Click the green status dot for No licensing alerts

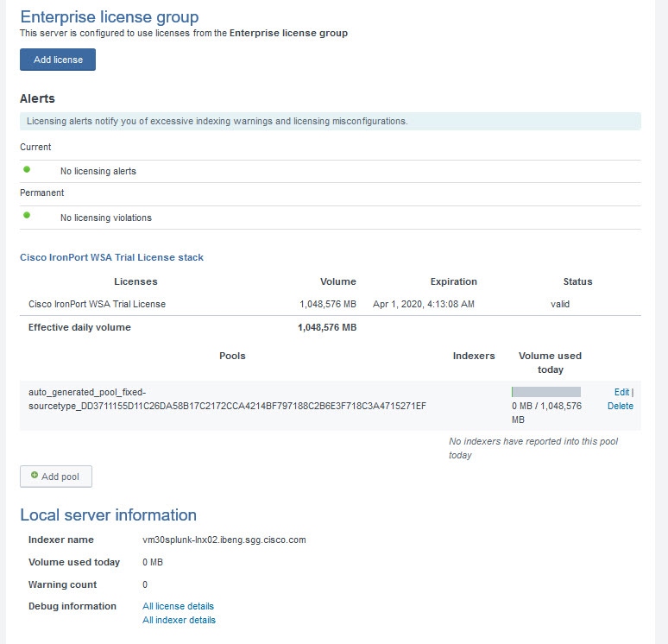pos(27,169)
